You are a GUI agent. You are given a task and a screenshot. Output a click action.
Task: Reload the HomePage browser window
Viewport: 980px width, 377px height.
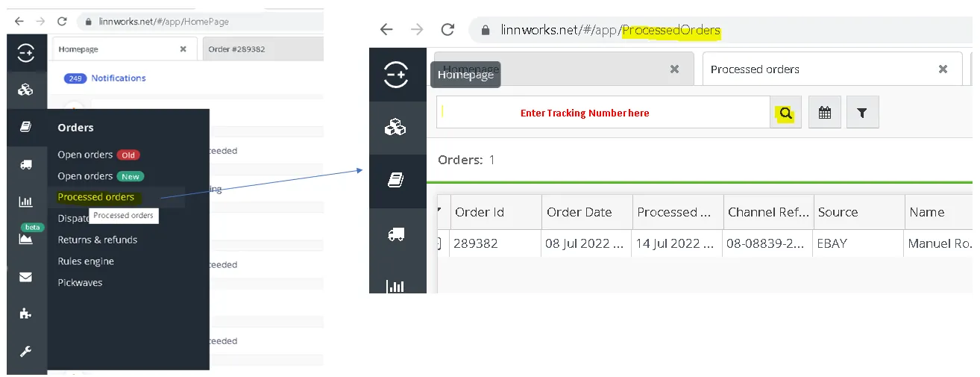(62, 22)
